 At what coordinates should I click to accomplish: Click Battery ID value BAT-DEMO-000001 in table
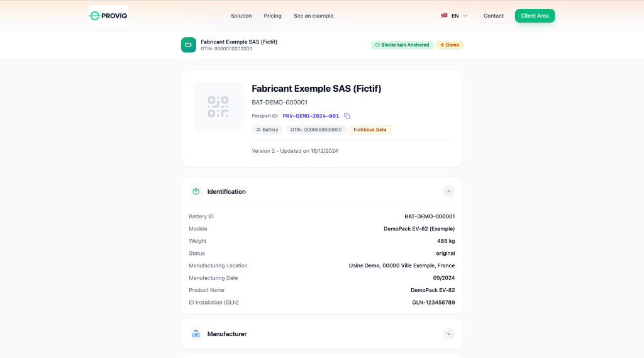[x=430, y=216]
